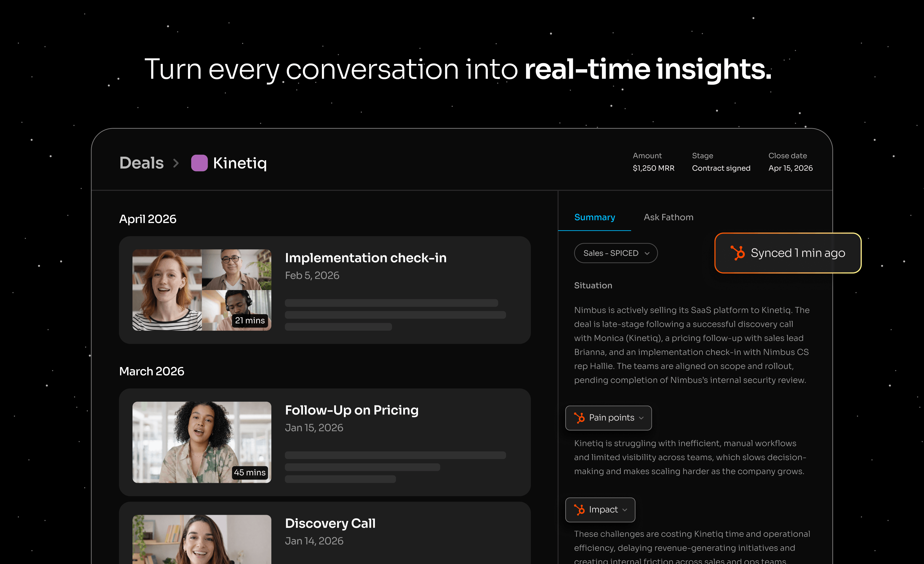Click the 21 mins duration badge
Screen dimensions: 924x564
click(x=250, y=320)
